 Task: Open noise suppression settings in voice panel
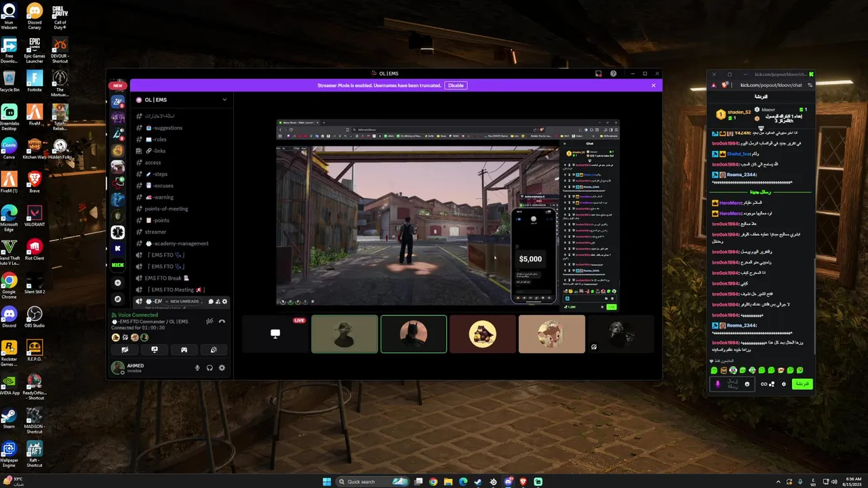tap(210, 321)
